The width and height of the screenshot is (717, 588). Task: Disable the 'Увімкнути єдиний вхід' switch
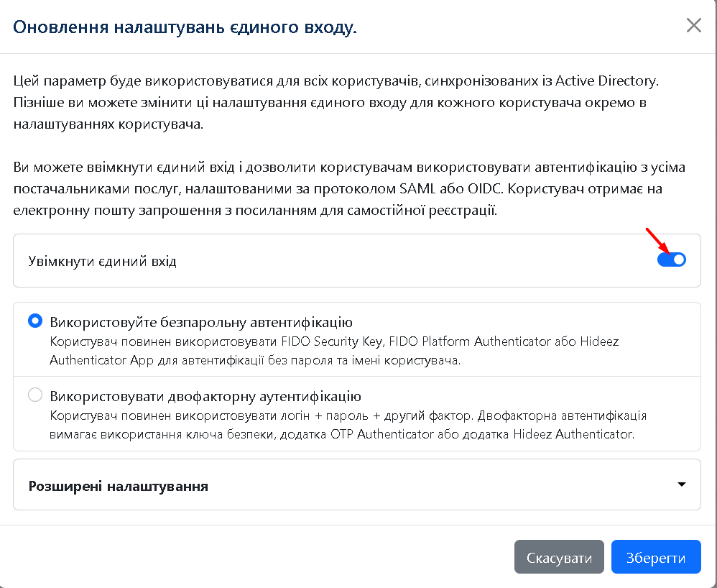pyautogui.click(x=671, y=260)
